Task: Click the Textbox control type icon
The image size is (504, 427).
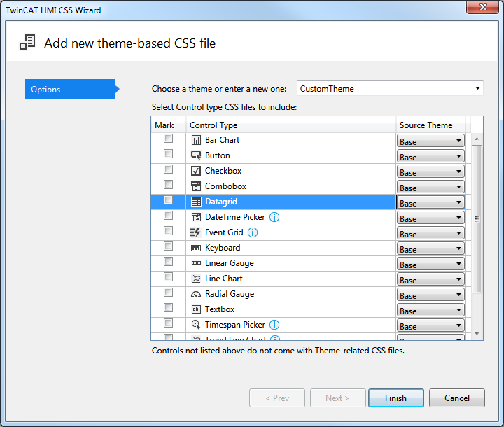Action: (x=196, y=309)
